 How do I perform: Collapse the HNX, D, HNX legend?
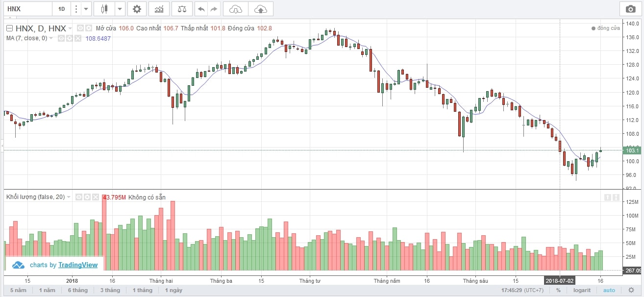pos(9,28)
